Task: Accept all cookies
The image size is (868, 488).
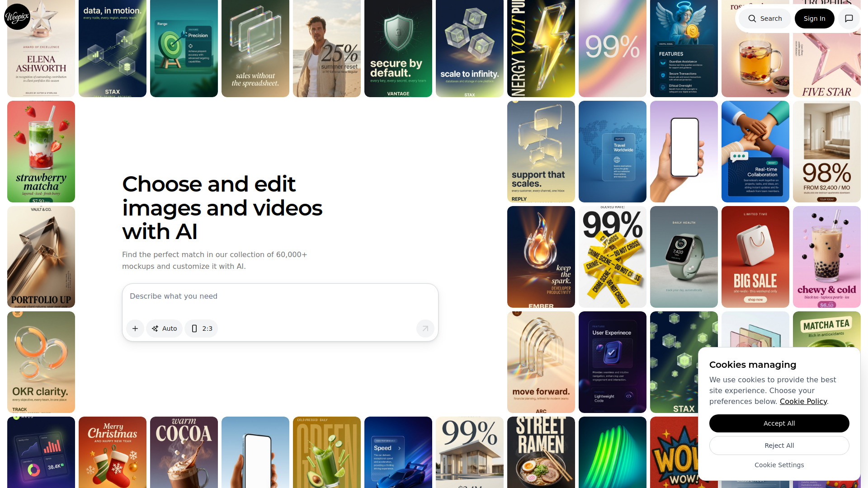Action: (x=779, y=423)
